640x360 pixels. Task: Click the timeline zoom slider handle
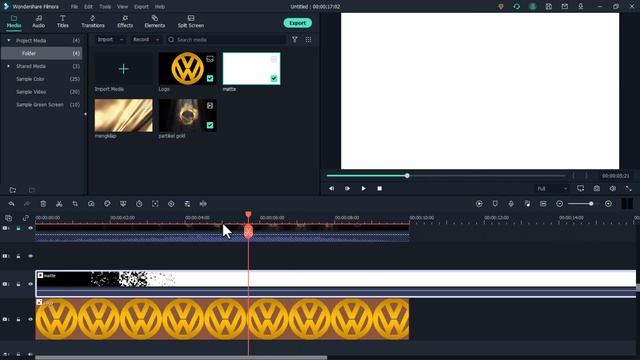coord(591,204)
